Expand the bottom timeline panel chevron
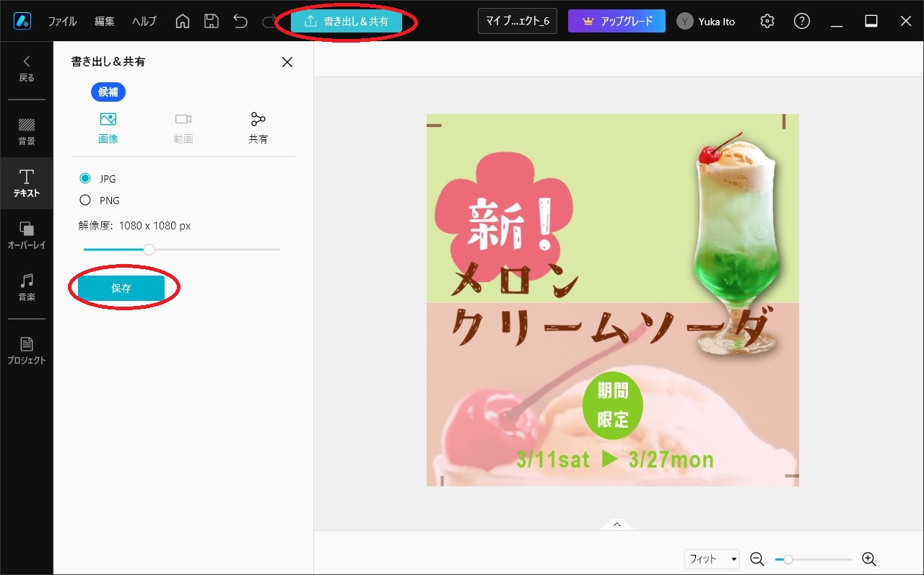This screenshot has width=924, height=575. coord(617,524)
